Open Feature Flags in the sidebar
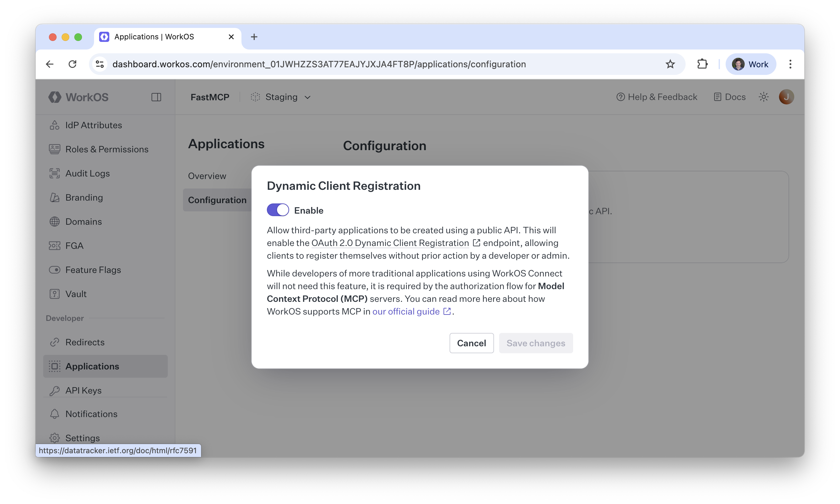This screenshot has height=504, width=840. tap(93, 270)
